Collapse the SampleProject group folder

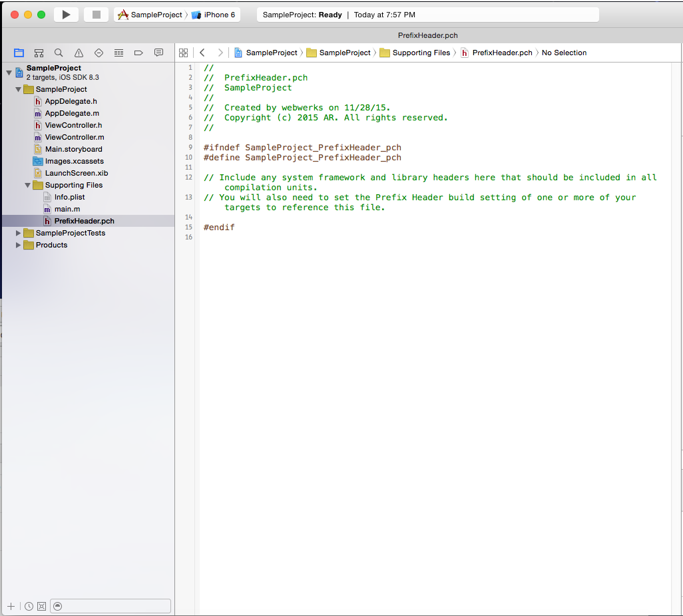click(18, 89)
